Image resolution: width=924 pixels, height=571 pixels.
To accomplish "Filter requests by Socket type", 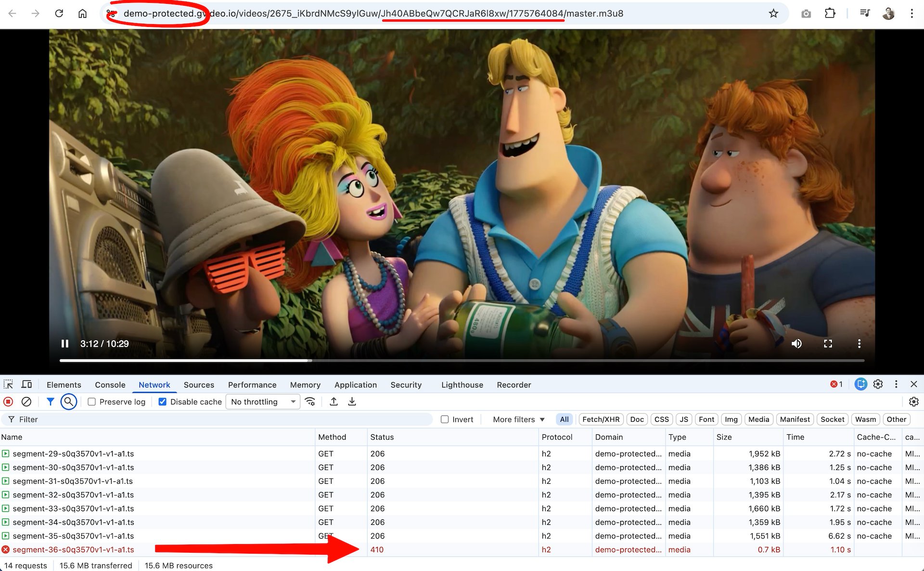I will (x=833, y=419).
